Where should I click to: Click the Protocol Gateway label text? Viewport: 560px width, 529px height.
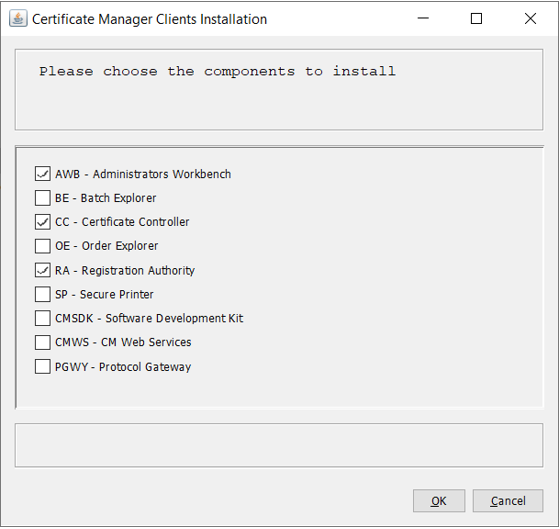pos(145,367)
